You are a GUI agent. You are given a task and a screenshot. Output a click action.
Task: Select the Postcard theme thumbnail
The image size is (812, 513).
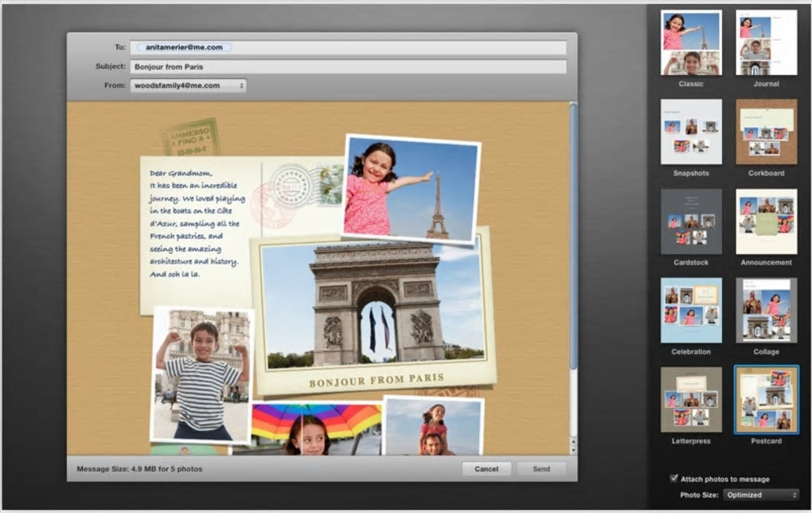click(766, 400)
